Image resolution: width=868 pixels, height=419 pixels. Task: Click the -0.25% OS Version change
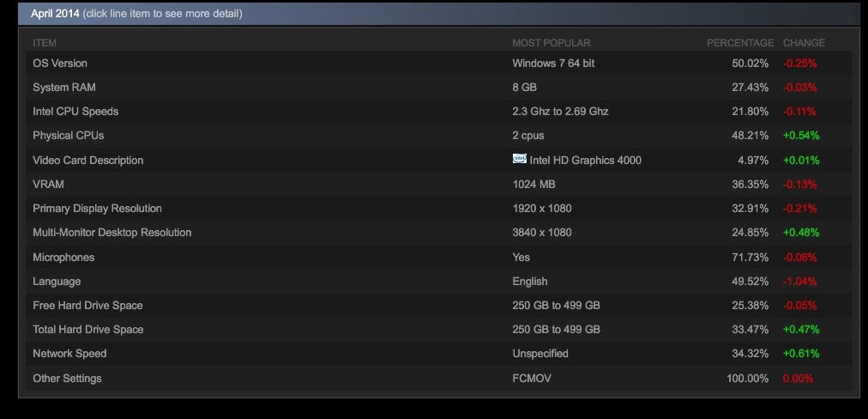click(800, 64)
